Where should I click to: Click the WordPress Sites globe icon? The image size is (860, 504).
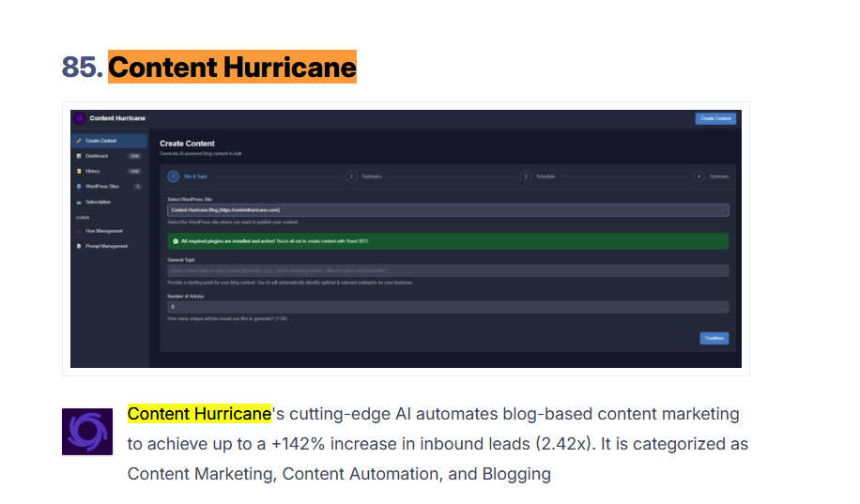79,187
